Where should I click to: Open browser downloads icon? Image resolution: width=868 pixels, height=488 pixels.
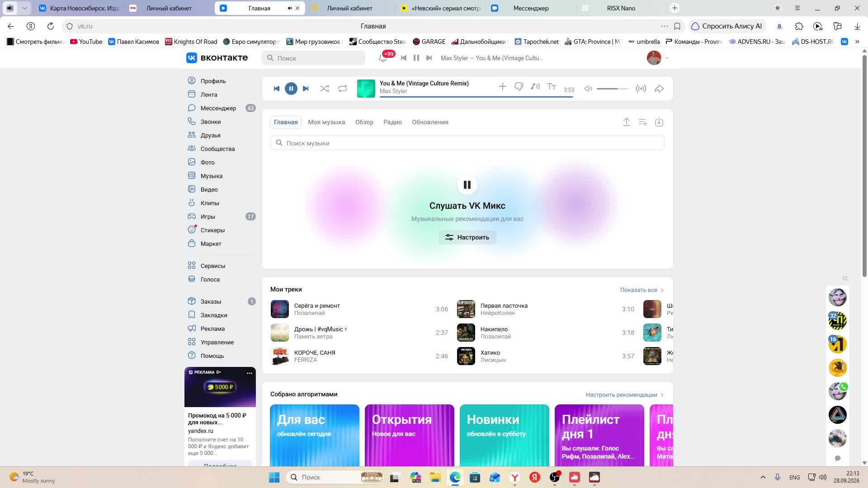[x=857, y=26]
